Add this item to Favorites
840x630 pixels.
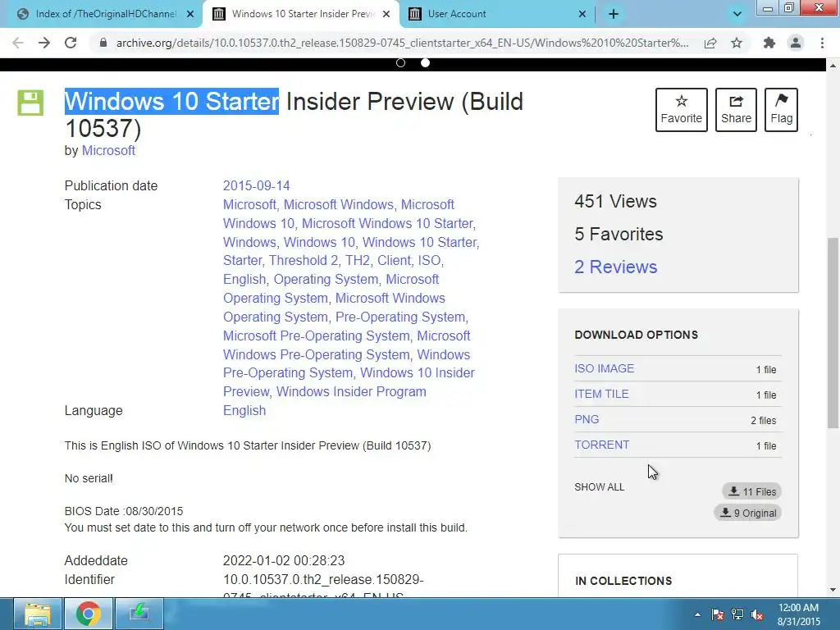[681, 110]
